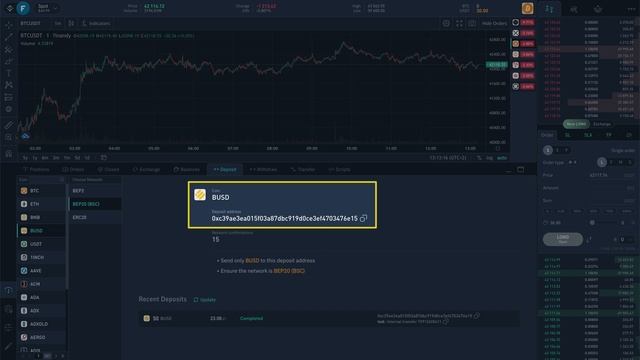
Task: Open the Order tab in trade panel
Action: coord(547,135)
